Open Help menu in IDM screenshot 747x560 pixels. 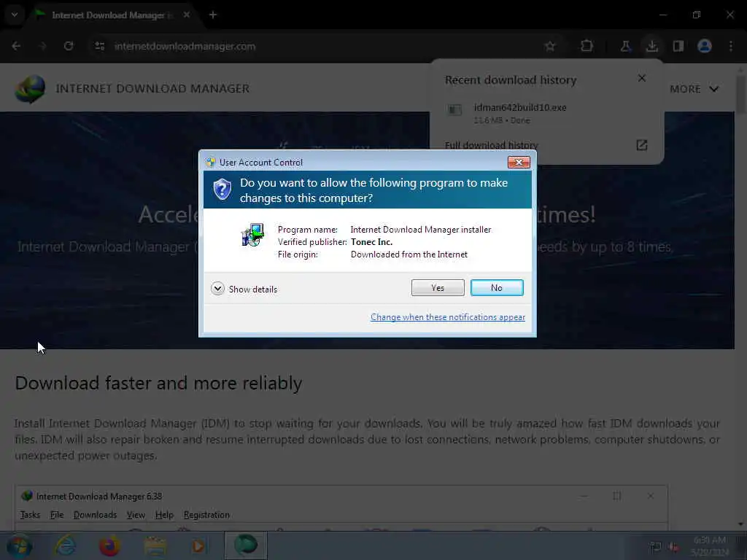click(x=164, y=515)
